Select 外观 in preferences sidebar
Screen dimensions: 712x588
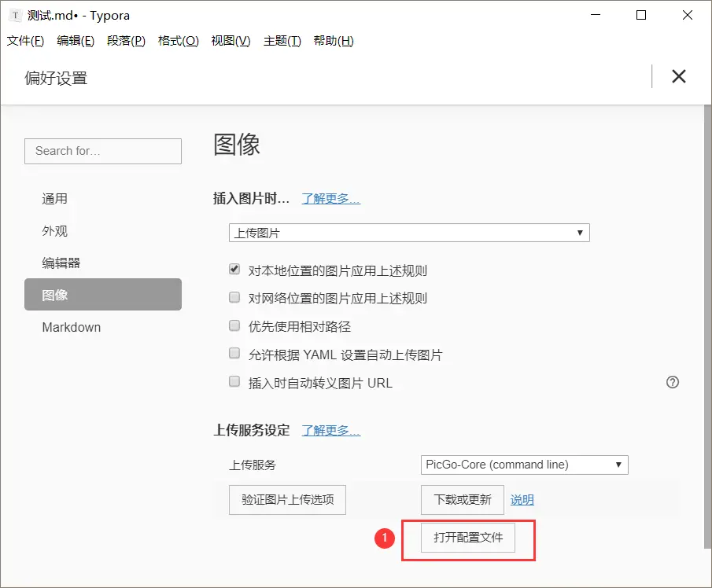click(103, 231)
